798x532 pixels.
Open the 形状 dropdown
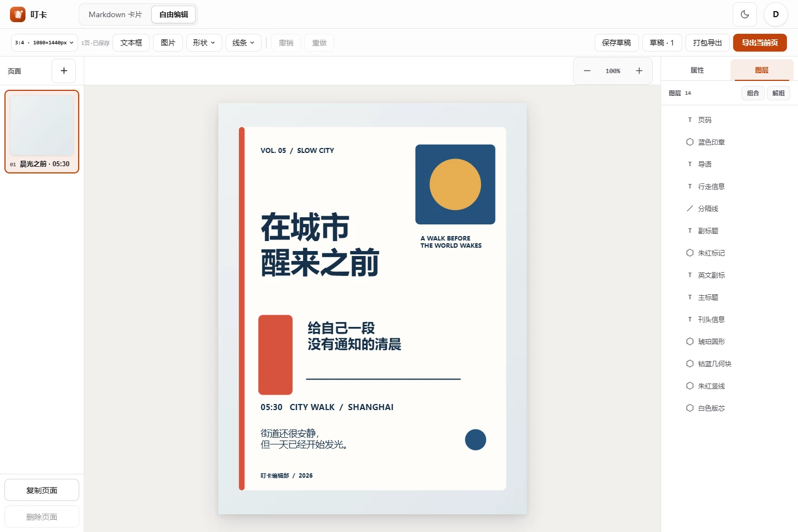(x=204, y=43)
